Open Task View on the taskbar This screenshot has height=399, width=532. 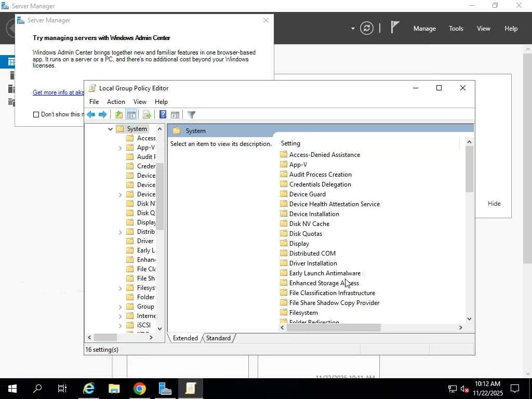62,389
